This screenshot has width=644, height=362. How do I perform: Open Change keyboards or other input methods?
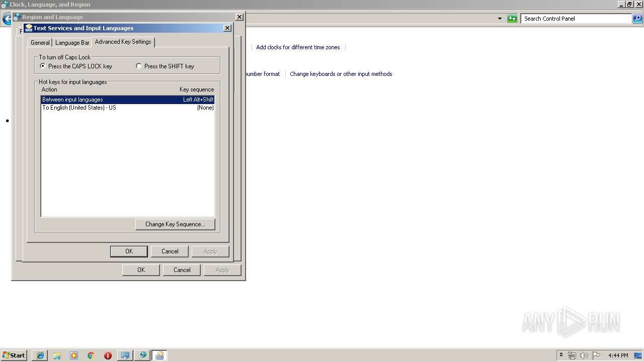(x=341, y=74)
